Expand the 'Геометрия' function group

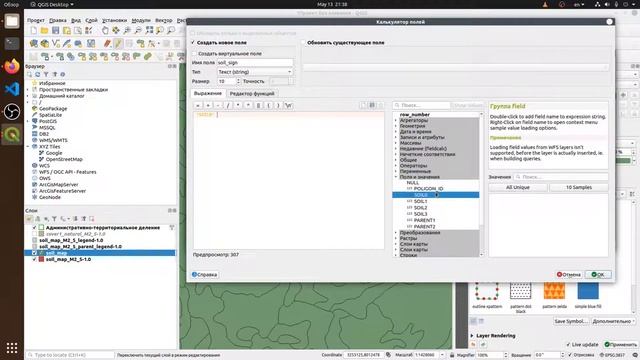[x=396, y=126]
